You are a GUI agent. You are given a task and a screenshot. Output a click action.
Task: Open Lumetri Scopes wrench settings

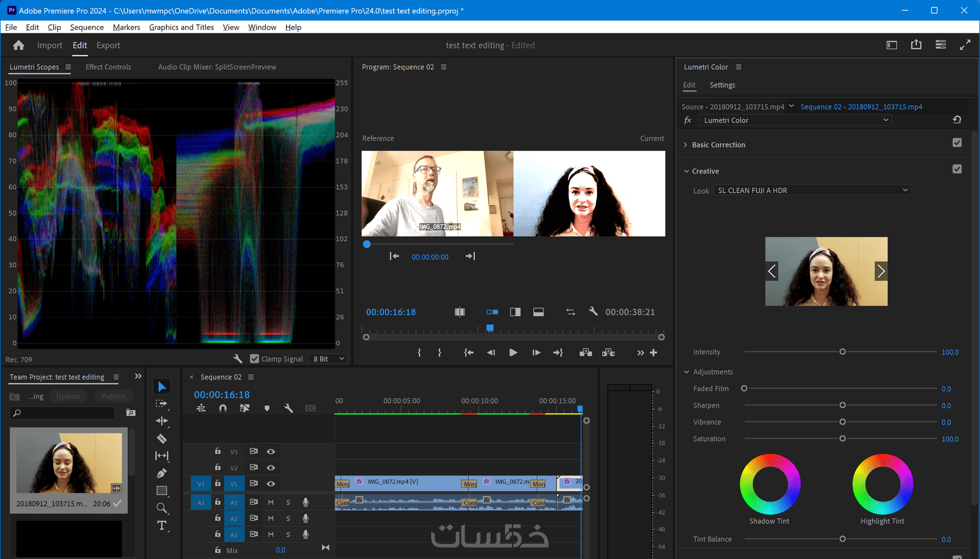pyautogui.click(x=238, y=358)
